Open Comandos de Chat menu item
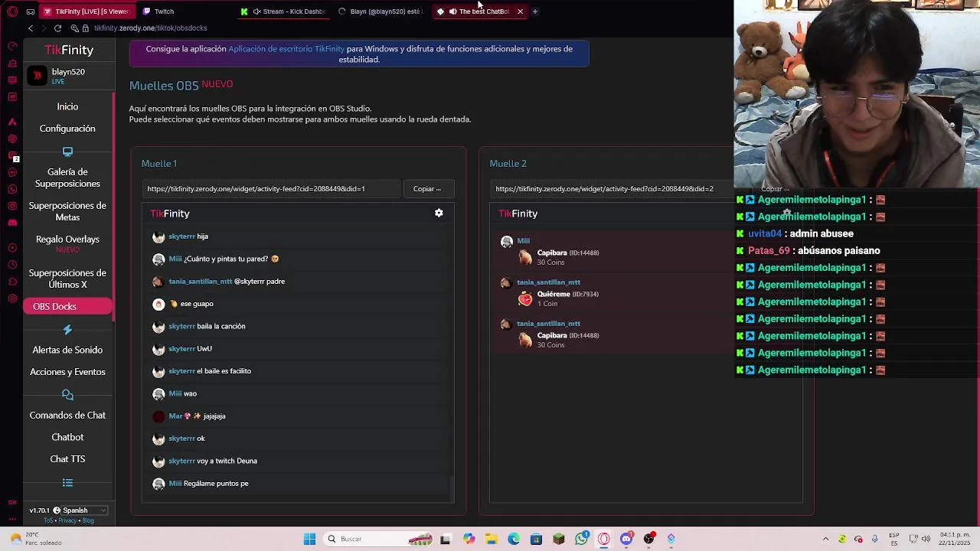The width and height of the screenshot is (980, 551). pyautogui.click(x=67, y=415)
